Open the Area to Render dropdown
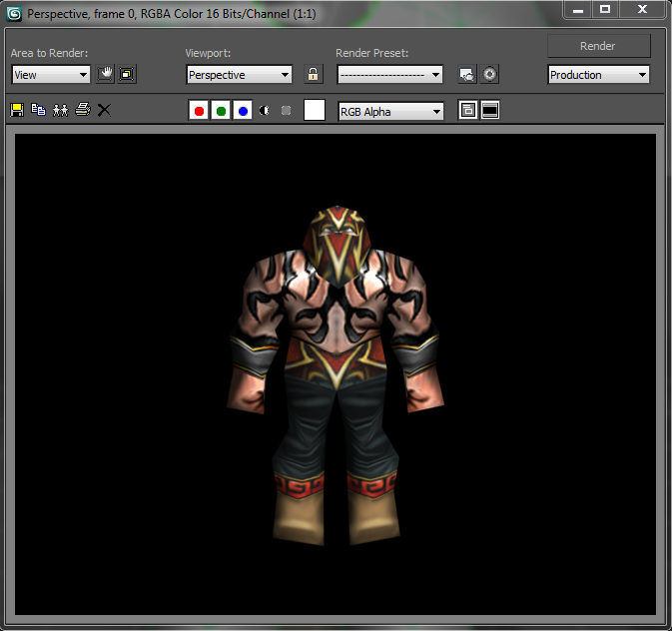 pyautogui.click(x=51, y=75)
